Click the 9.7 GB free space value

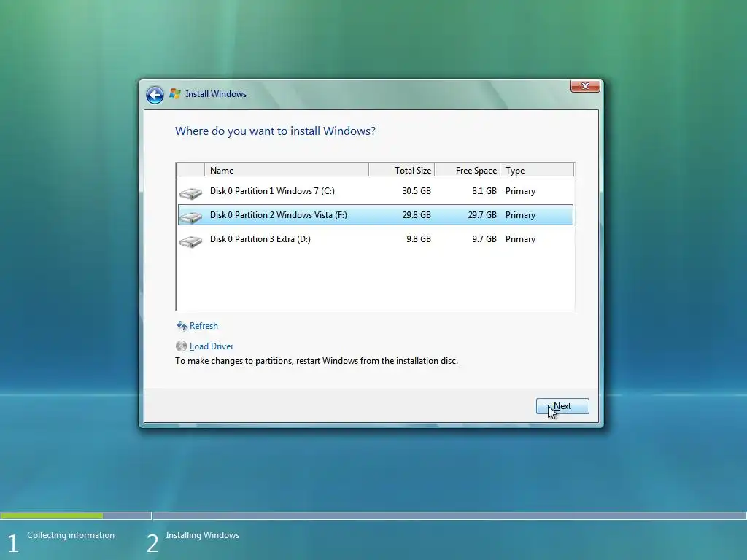click(x=484, y=239)
